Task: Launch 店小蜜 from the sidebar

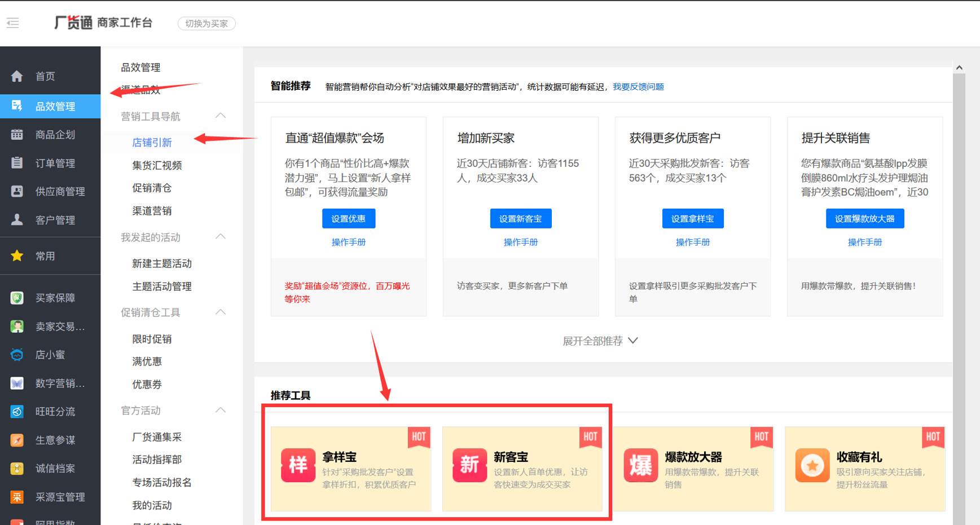Action: pyautogui.click(x=17, y=355)
